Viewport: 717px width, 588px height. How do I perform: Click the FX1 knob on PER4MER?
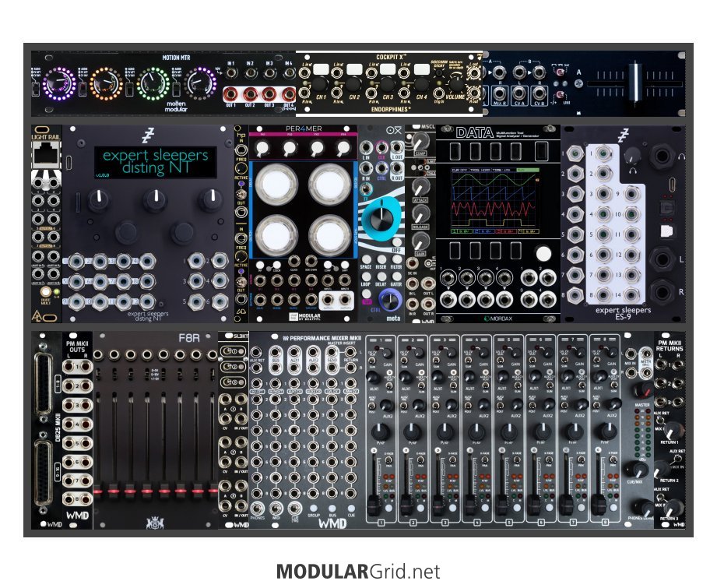point(262,148)
